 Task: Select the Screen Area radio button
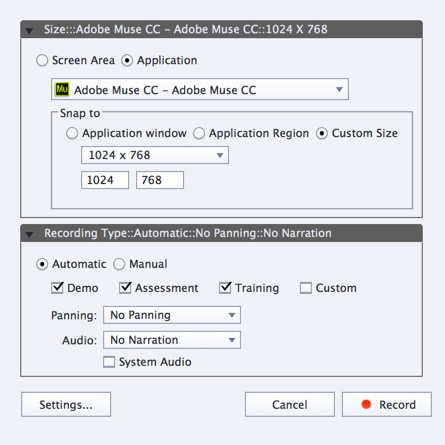tap(42, 60)
